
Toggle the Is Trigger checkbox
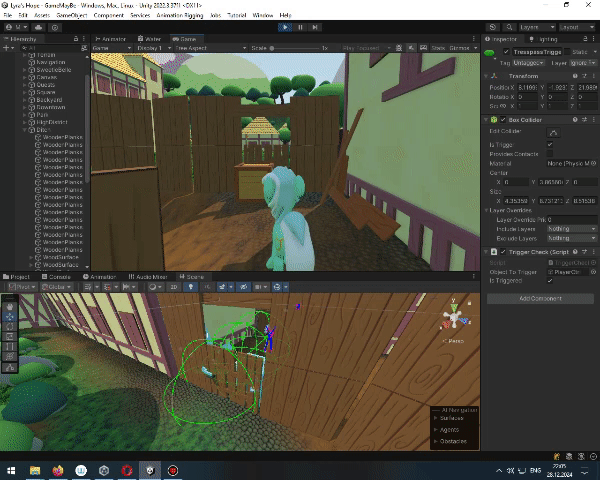pyautogui.click(x=549, y=144)
